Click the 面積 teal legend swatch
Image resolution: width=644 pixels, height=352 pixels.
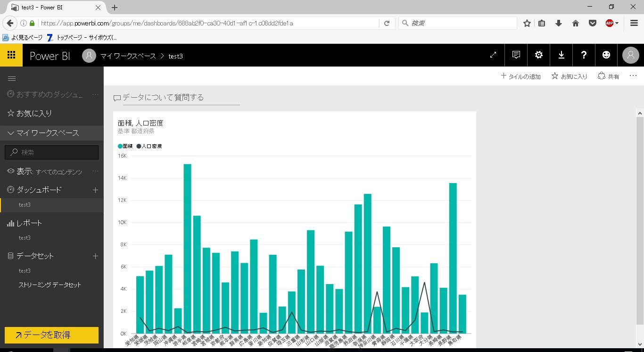coord(120,146)
